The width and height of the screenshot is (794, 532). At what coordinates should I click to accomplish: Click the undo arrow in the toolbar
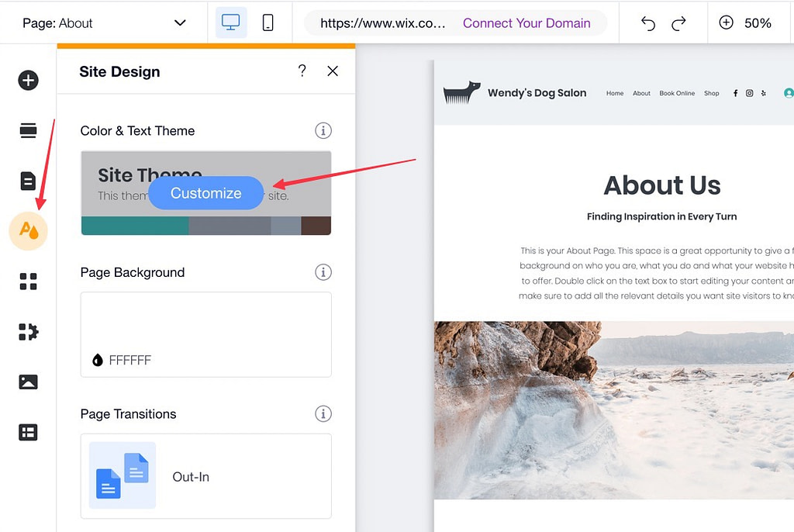point(648,22)
